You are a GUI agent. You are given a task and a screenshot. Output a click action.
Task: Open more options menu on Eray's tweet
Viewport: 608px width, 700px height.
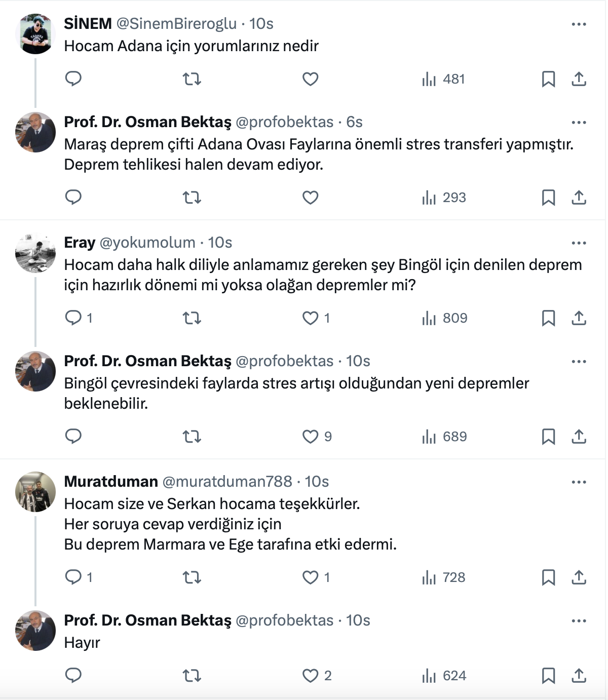[579, 243]
